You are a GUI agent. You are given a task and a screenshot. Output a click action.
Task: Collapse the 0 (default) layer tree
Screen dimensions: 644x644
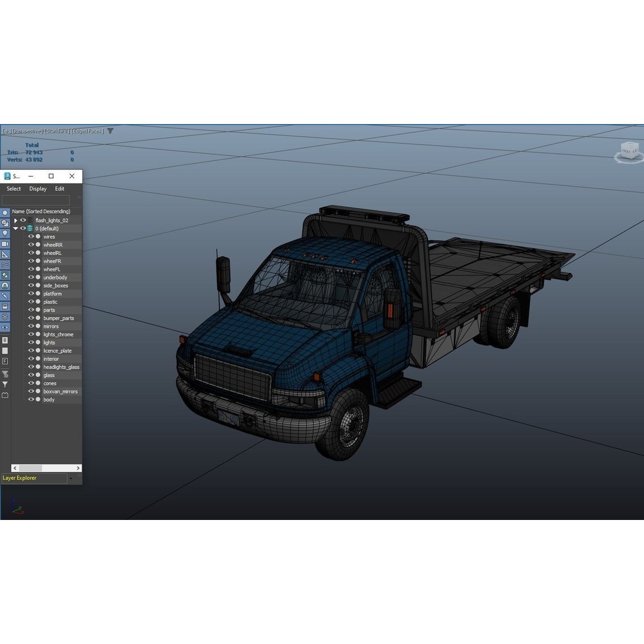[15, 228]
